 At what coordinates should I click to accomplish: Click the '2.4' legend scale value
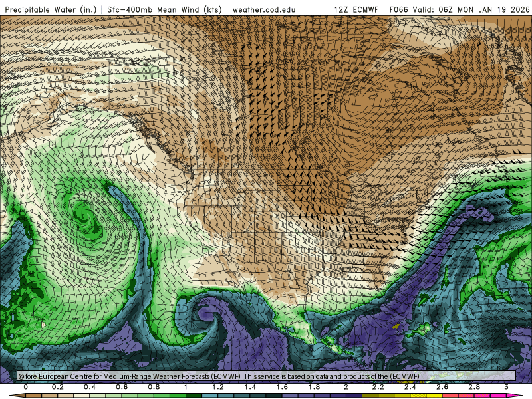coord(410,387)
